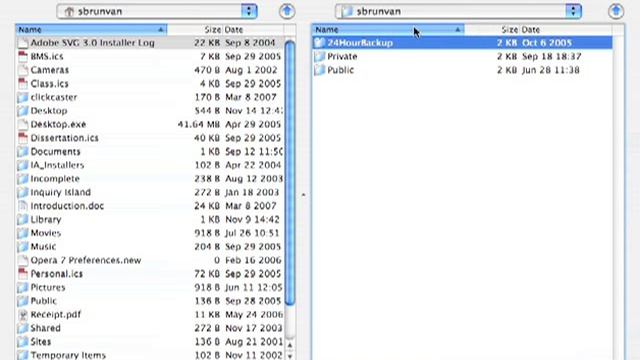Click the Dissertation.ics file icon

23,138
